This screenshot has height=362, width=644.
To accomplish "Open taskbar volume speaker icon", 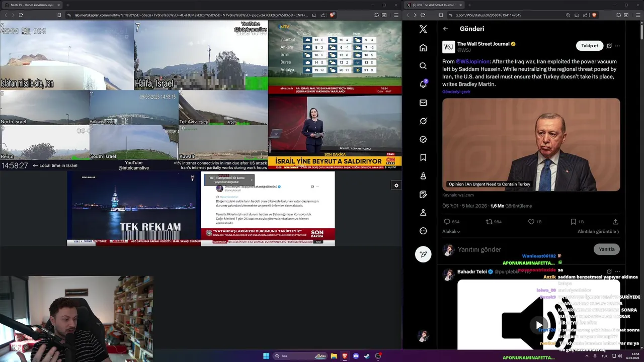I will click(x=620, y=356).
